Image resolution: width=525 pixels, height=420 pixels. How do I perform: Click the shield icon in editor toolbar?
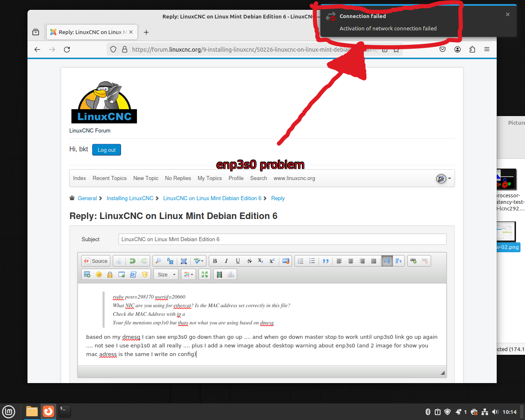(x=145, y=274)
